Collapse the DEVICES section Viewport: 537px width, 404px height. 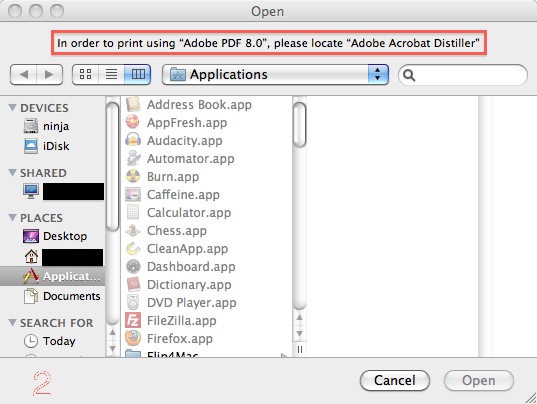[x=12, y=108]
